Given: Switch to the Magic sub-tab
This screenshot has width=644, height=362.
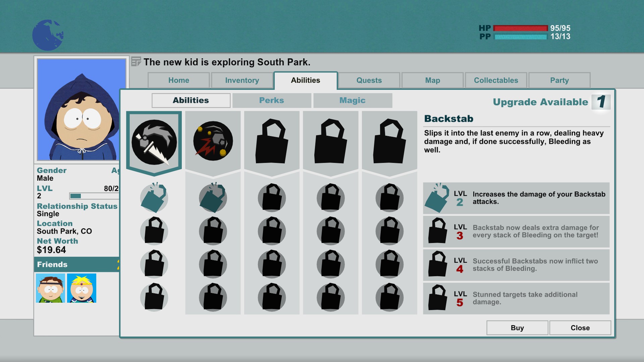Looking at the screenshot, I should (x=353, y=100).
